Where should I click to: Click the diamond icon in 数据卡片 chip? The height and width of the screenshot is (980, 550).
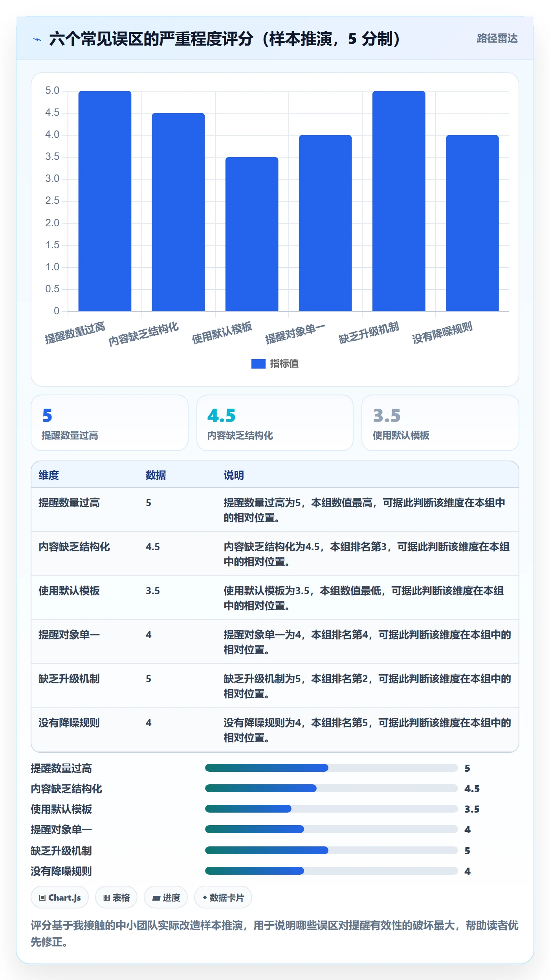[x=205, y=897]
